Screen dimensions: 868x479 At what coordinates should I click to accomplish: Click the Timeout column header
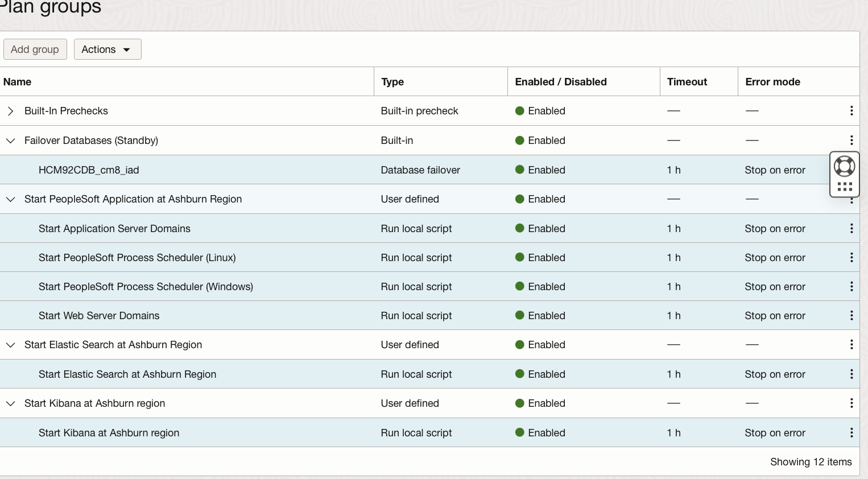687,82
